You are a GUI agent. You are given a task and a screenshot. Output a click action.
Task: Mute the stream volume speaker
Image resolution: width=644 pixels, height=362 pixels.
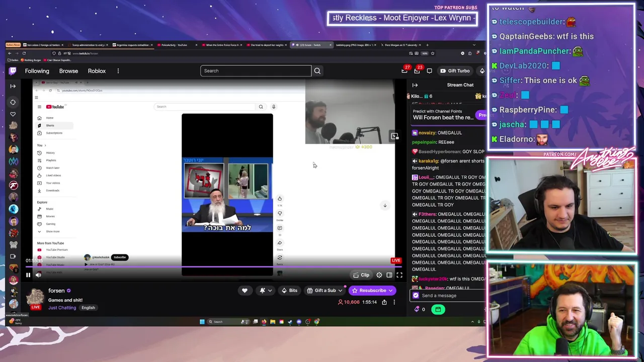click(x=38, y=275)
